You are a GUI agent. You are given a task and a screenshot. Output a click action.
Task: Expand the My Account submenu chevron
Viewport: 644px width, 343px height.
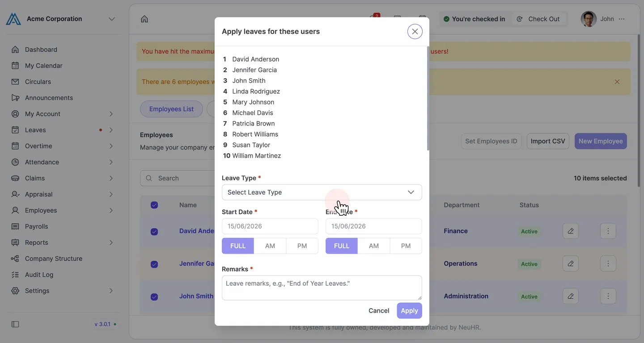click(x=111, y=114)
